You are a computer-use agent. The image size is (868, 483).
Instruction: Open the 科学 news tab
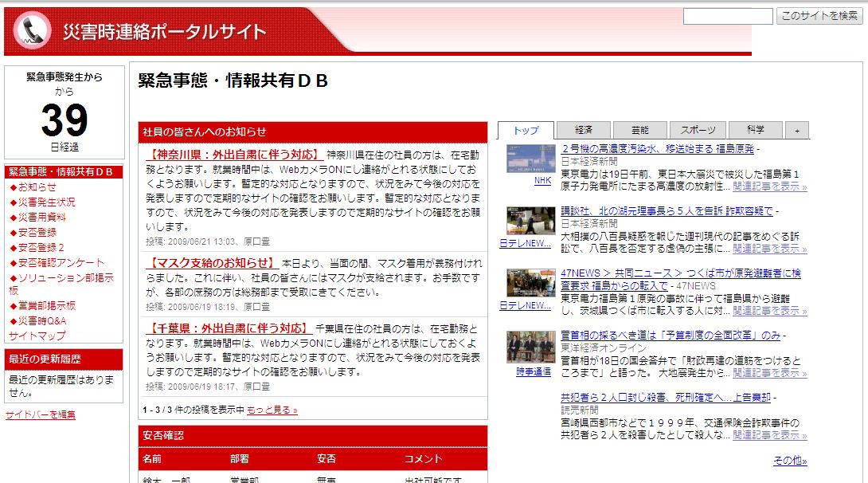[x=755, y=131]
